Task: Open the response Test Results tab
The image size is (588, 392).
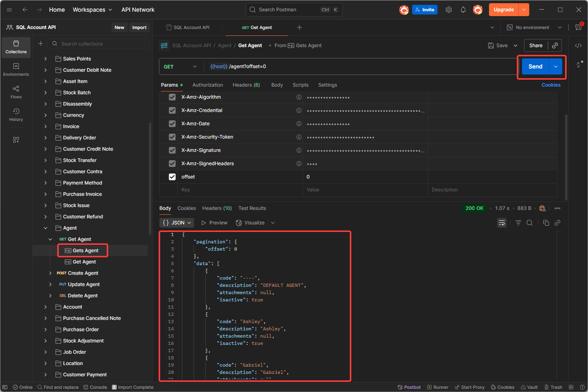Action: [252, 208]
